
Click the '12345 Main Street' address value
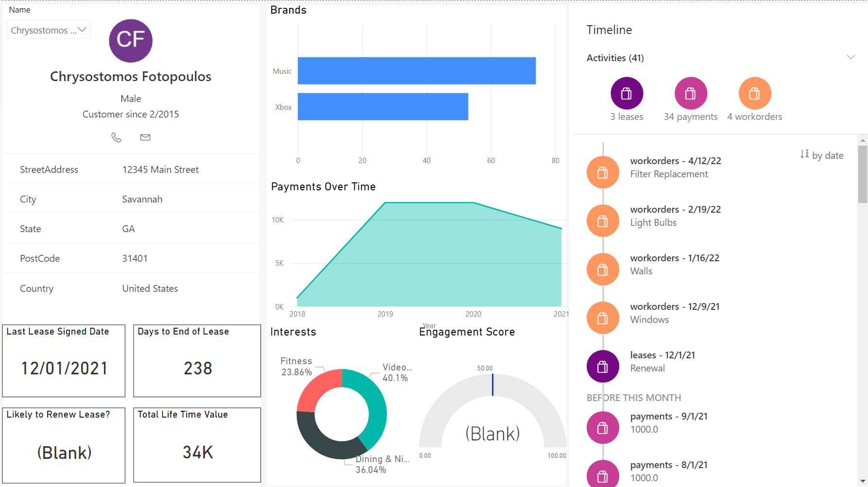pos(160,169)
